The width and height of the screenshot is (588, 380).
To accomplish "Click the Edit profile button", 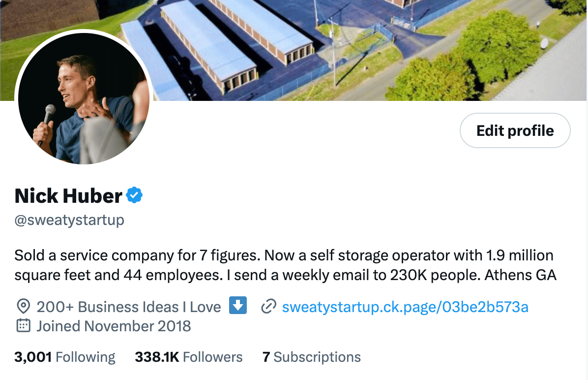I will (x=515, y=130).
